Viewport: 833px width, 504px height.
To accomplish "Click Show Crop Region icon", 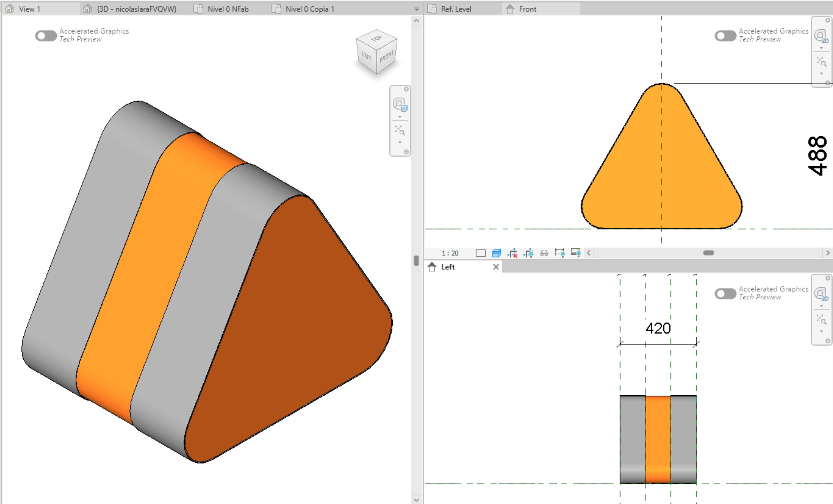I will pyautogui.click(x=528, y=253).
